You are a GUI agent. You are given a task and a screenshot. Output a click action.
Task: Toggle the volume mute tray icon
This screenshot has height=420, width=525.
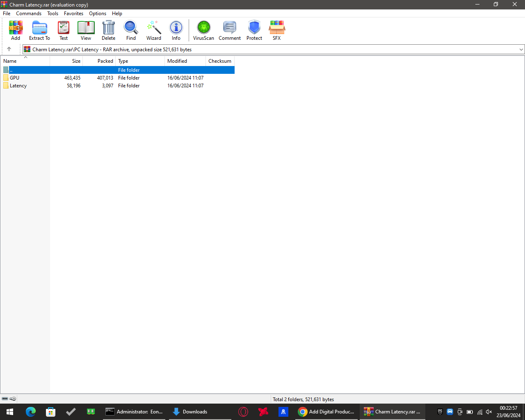[489, 412]
